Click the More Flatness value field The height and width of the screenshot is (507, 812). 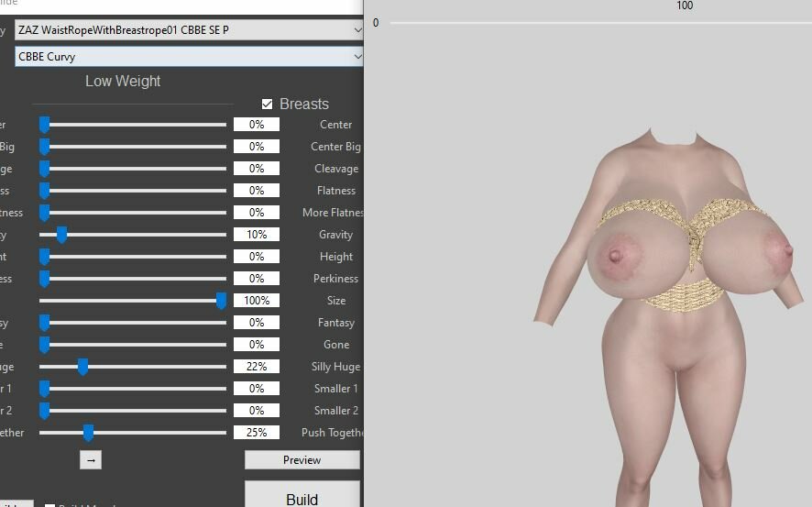[x=257, y=213]
